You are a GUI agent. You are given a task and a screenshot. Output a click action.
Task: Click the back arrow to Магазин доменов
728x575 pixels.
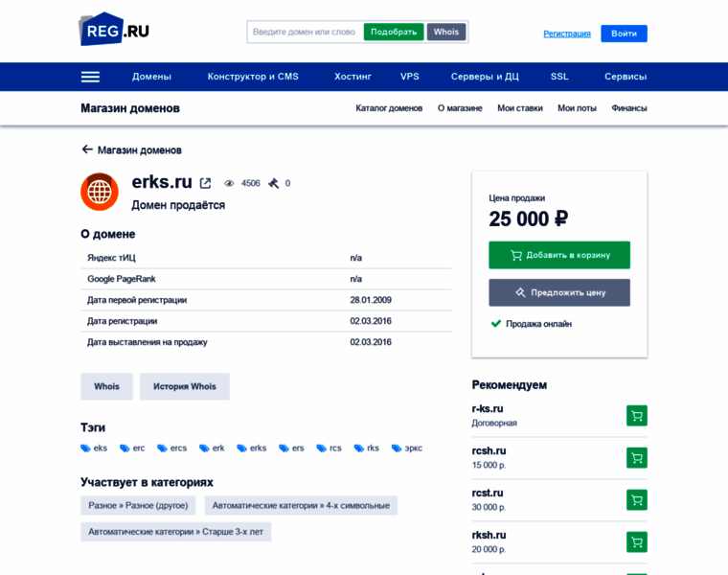pyautogui.click(x=87, y=149)
